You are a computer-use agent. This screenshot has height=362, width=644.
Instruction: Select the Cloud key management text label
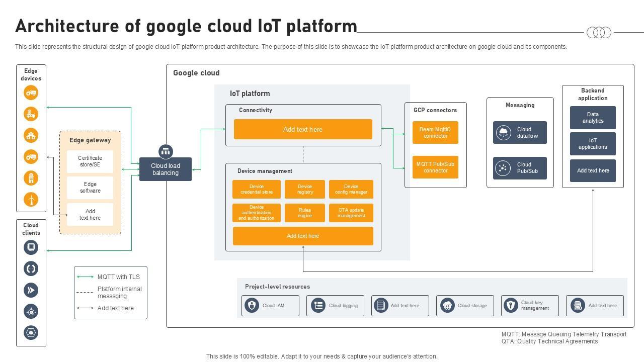(x=535, y=305)
